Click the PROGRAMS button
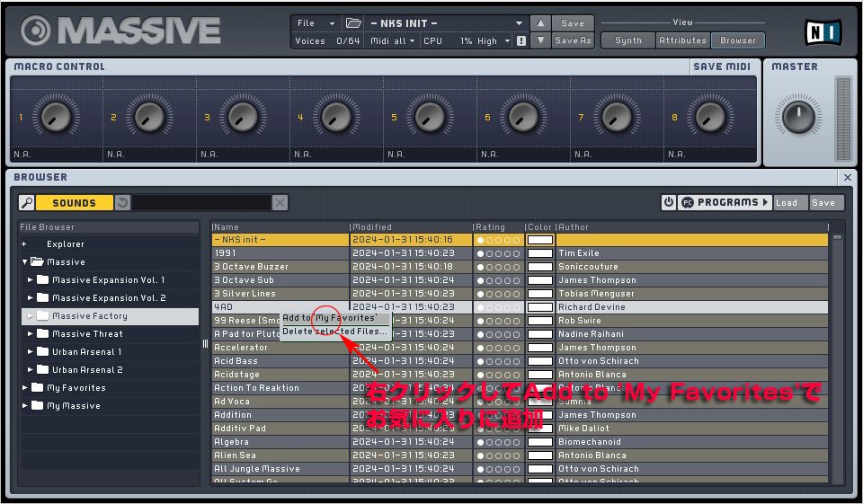The width and height of the screenshot is (863, 504). (x=725, y=202)
